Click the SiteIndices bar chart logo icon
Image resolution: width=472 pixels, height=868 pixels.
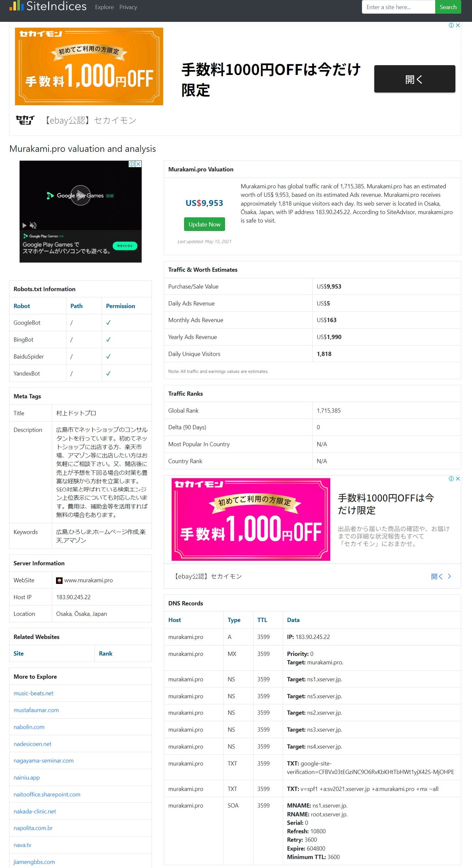tap(17, 6)
